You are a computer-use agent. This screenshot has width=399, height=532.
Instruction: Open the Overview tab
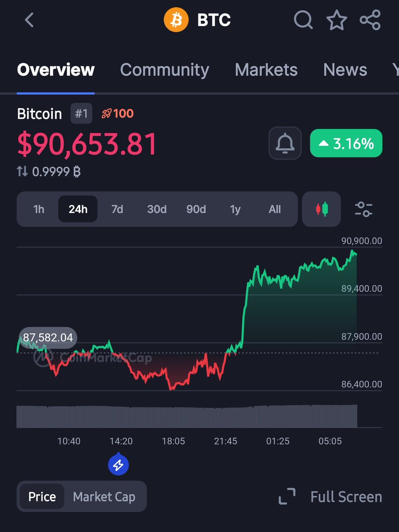click(56, 70)
